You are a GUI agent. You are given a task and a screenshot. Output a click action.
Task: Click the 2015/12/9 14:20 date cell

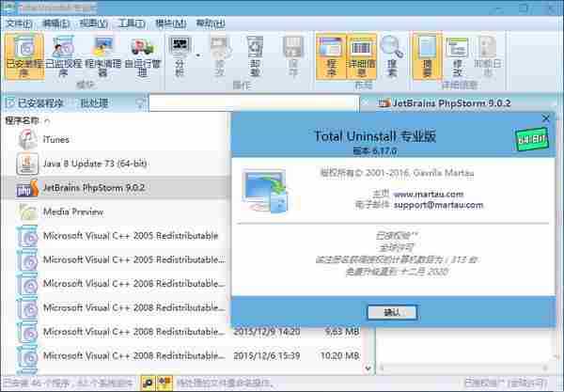coord(267,332)
